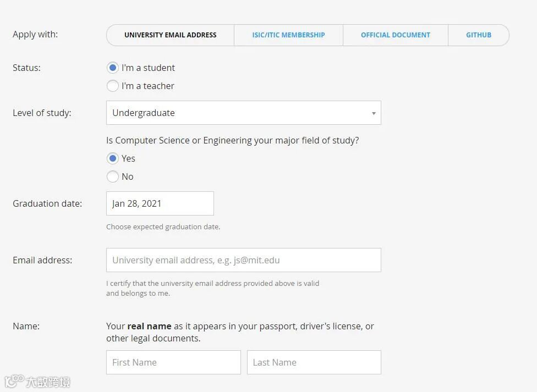Click the "Choose expected graduation date" hint text
537x392 pixels.
point(163,227)
